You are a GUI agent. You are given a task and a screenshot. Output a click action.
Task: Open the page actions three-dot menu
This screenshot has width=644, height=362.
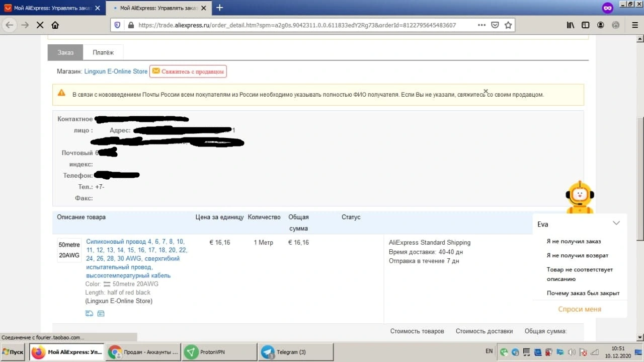(x=481, y=25)
